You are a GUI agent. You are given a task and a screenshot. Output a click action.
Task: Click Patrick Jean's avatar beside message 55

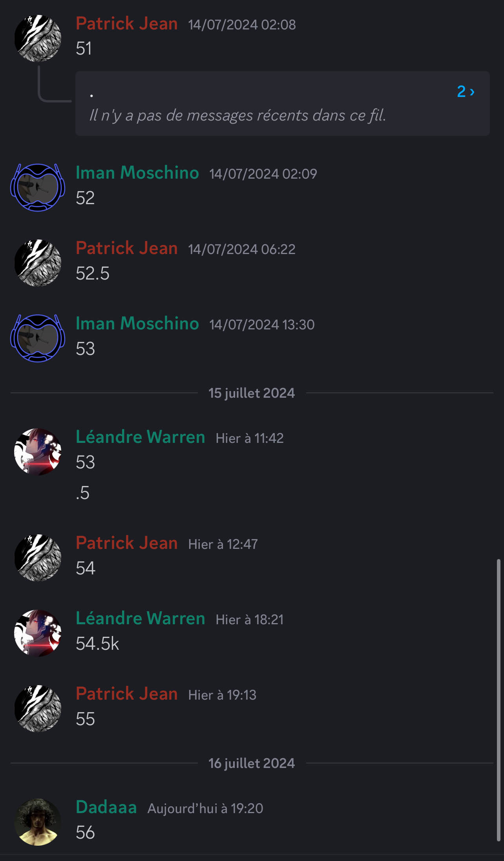pos(38,708)
